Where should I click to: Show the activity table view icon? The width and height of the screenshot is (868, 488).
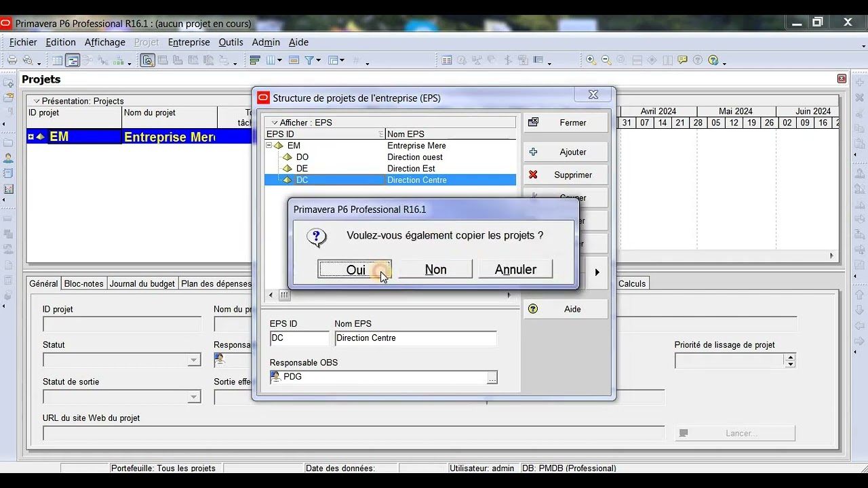[x=58, y=60]
